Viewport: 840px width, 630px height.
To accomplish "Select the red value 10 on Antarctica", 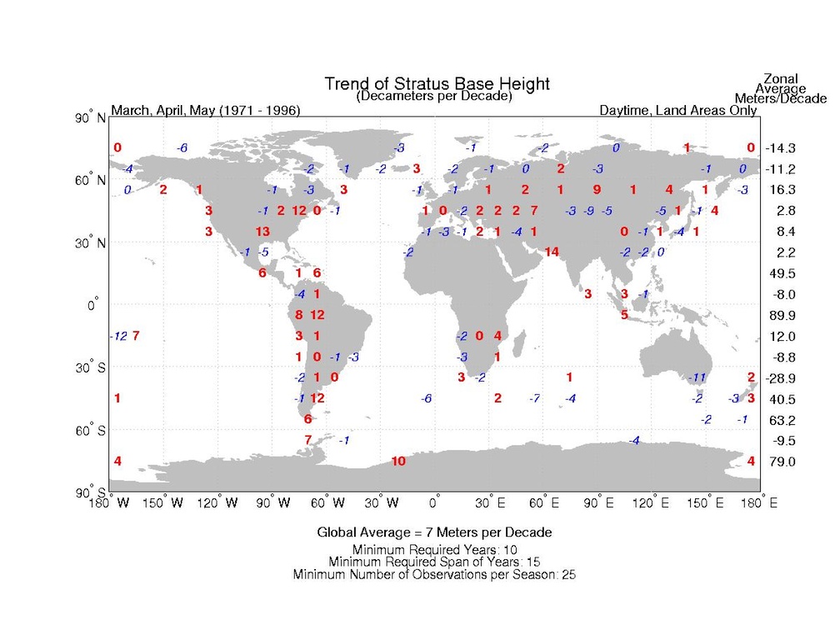I will (x=398, y=461).
